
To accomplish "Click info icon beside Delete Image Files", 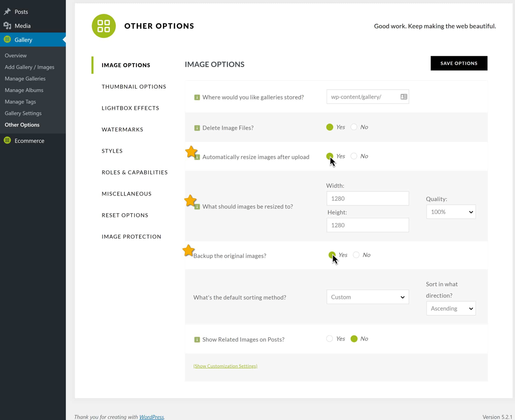I will [x=197, y=128].
